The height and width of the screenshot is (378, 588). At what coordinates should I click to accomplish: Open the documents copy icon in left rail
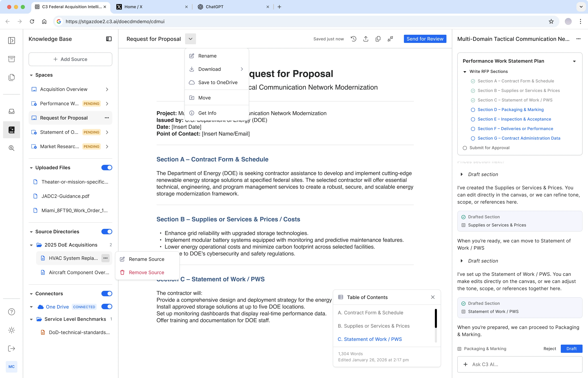(12, 77)
